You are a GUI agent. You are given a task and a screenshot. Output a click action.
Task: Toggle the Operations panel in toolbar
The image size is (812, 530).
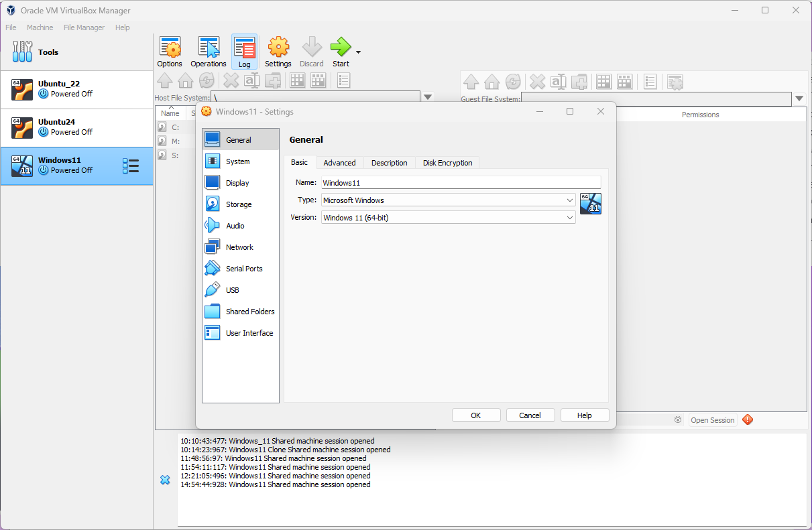(209, 52)
